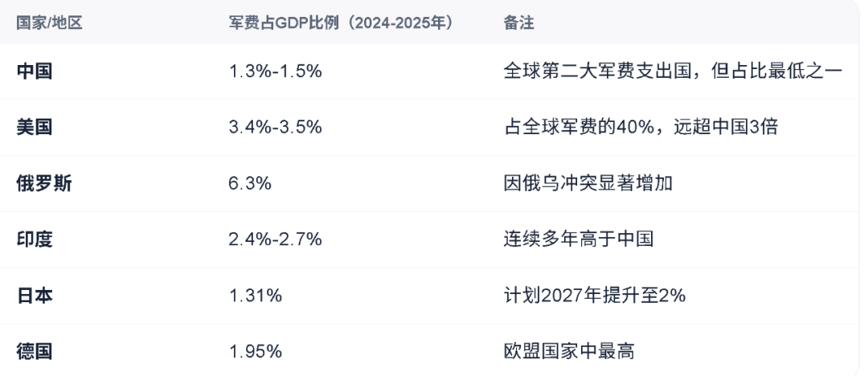
Task: Select the 俄罗斯 row label
Action: (43, 182)
